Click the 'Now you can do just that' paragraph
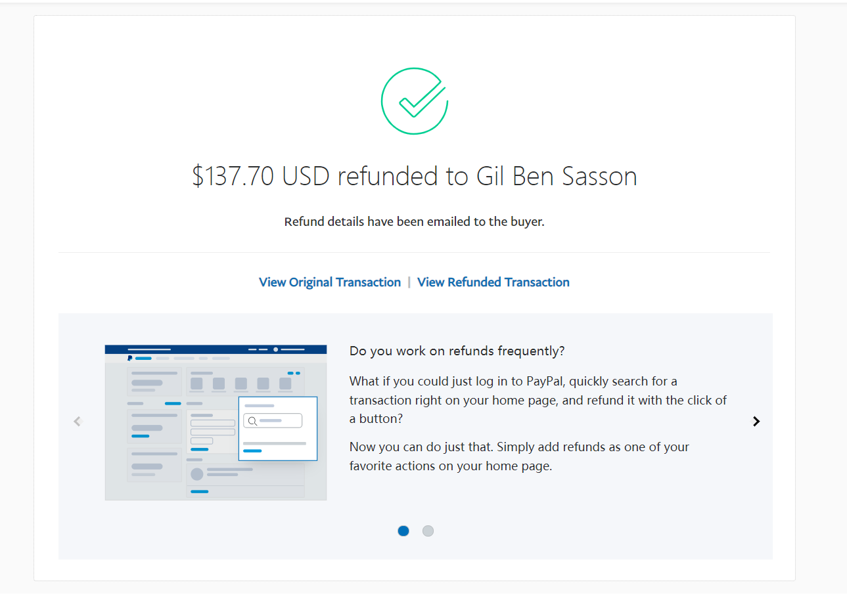847x616 pixels. [519, 456]
